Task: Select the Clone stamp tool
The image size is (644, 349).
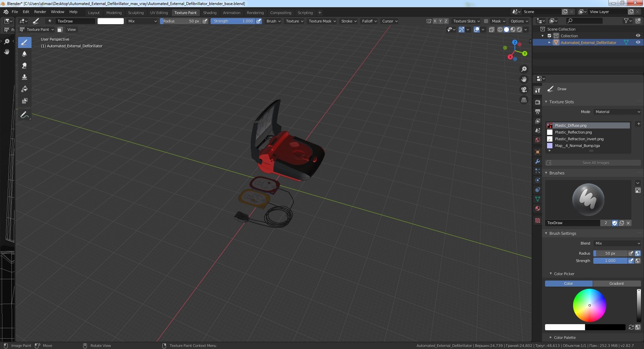Action: point(24,77)
